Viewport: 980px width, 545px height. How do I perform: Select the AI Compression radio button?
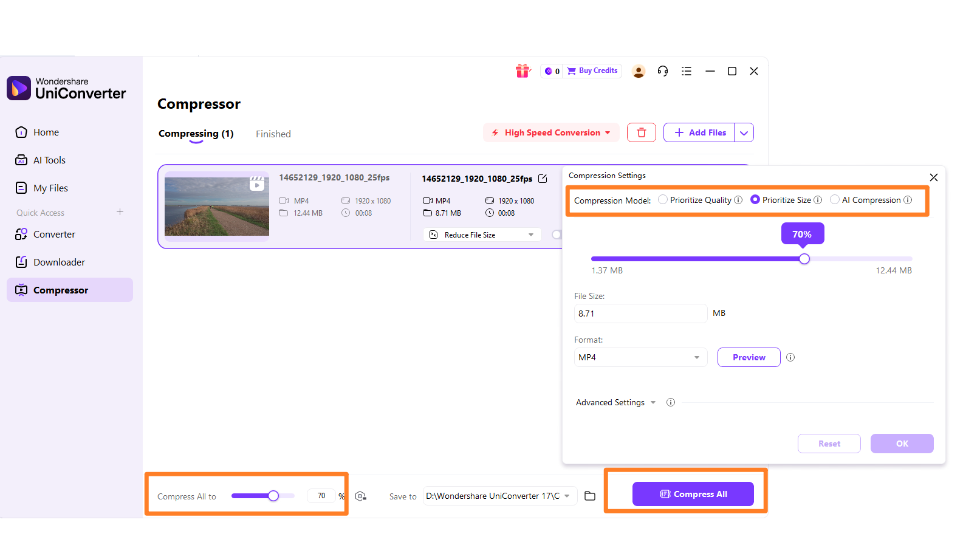tap(835, 199)
